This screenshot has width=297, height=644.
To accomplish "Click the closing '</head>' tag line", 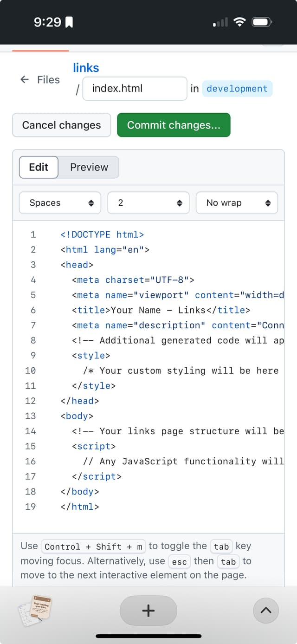I will coord(80,401).
